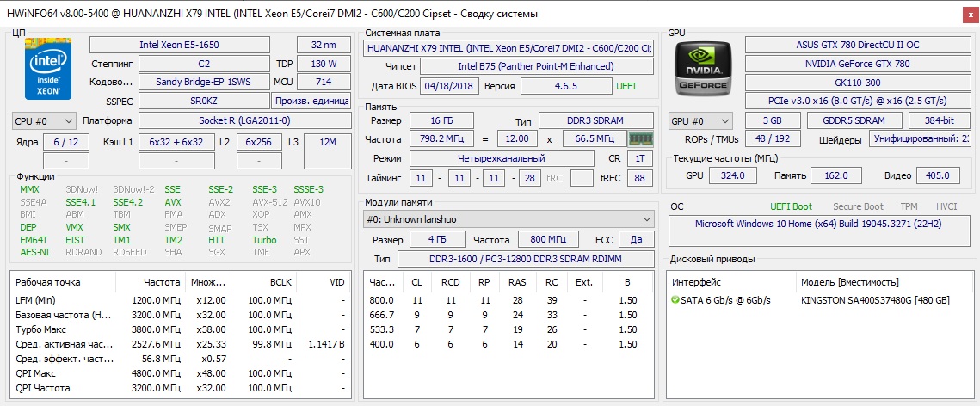Click the GPU memory bus 384-bit field
This screenshot has height=406, width=980.
pyautogui.click(x=940, y=120)
